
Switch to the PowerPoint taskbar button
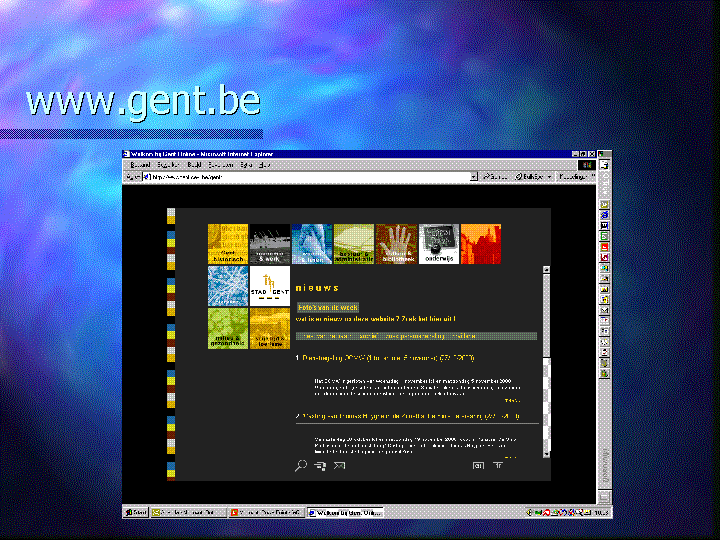[266, 512]
